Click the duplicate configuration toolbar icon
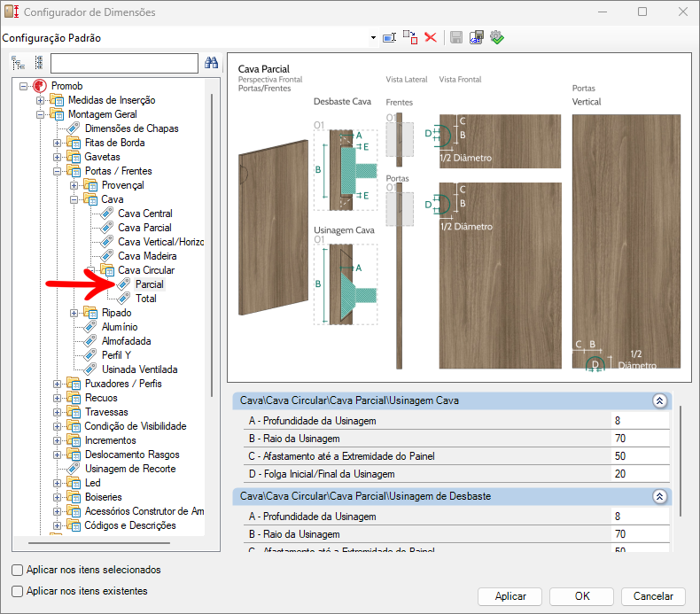Image resolution: width=700 pixels, height=614 pixels. pyautogui.click(x=410, y=37)
